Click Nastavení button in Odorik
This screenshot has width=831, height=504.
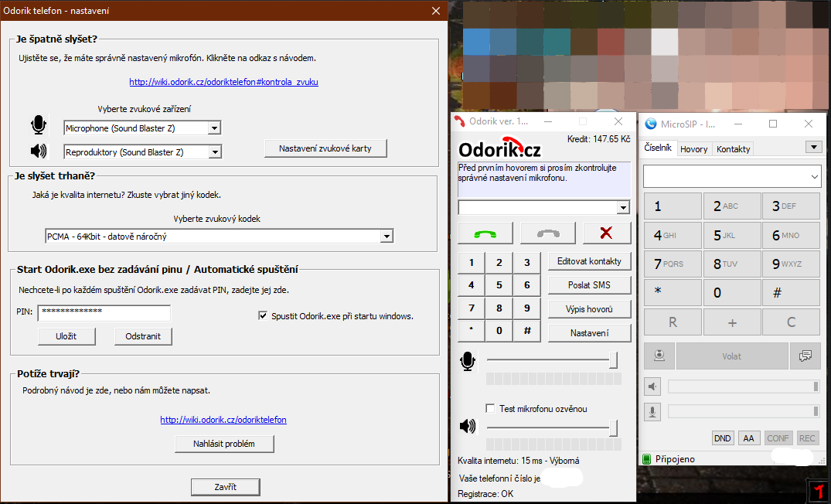tap(589, 333)
